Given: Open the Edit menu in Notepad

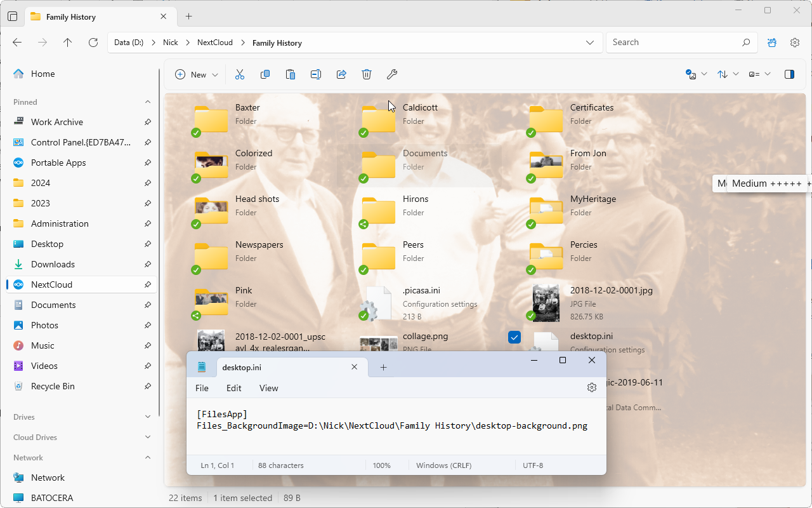Looking at the screenshot, I should 233,388.
